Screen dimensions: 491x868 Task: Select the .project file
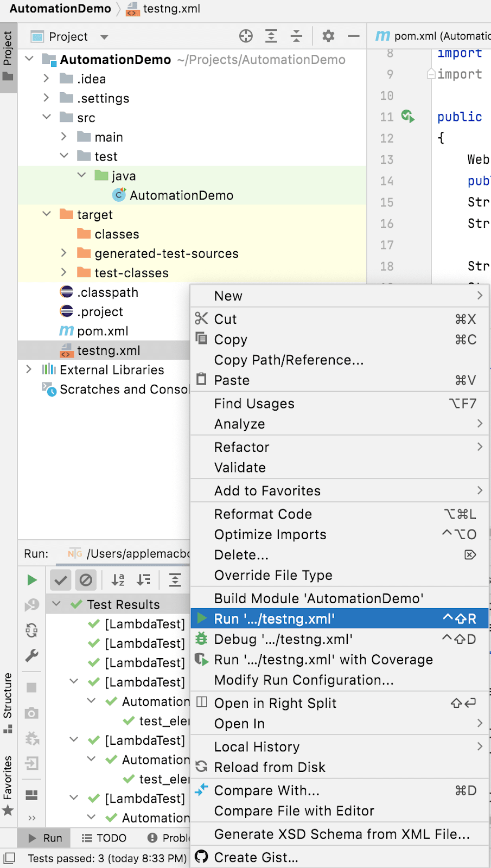click(100, 311)
